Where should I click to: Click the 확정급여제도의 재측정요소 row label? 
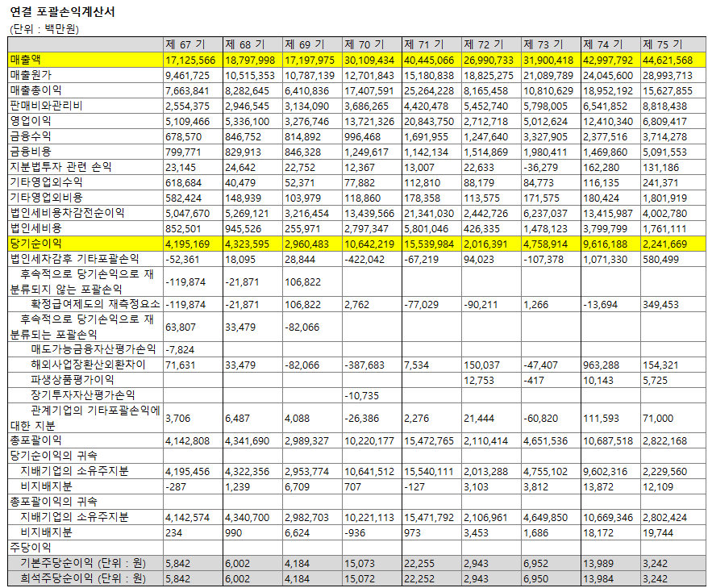tap(95, 304)
